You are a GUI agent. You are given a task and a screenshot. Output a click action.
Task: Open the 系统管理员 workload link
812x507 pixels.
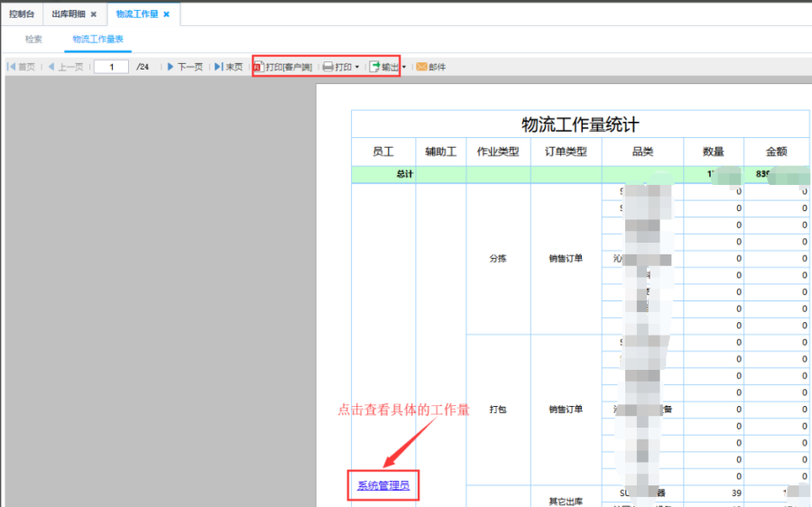click(x=383, y=485)
